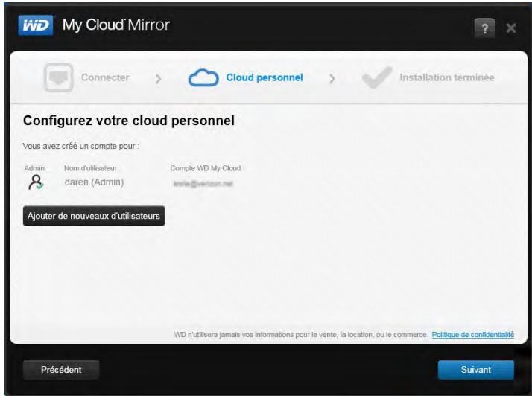Select the Installation terminée step label
This screenshot has width=532, height=396.
pos(447,77)
